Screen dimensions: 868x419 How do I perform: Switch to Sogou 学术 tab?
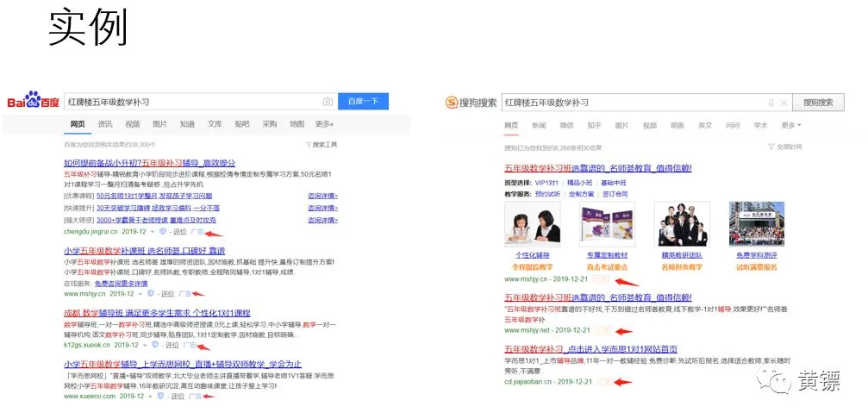[760, 126]
